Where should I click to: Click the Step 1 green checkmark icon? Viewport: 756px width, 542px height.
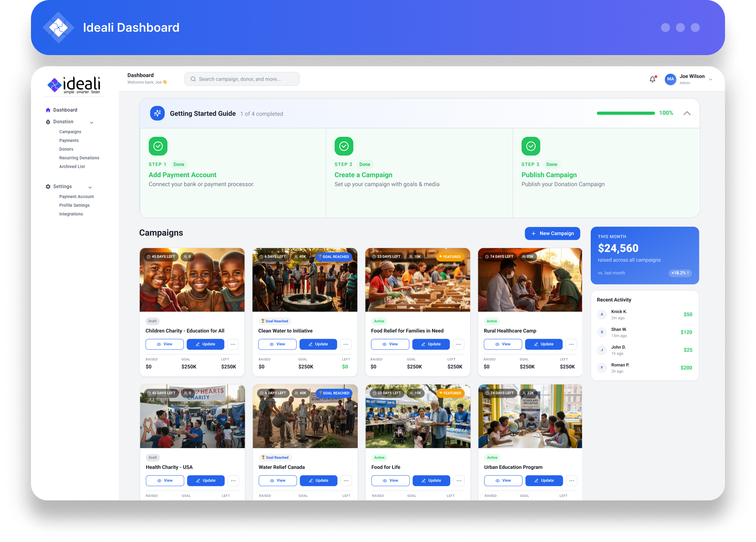click(x=158, y=146)
